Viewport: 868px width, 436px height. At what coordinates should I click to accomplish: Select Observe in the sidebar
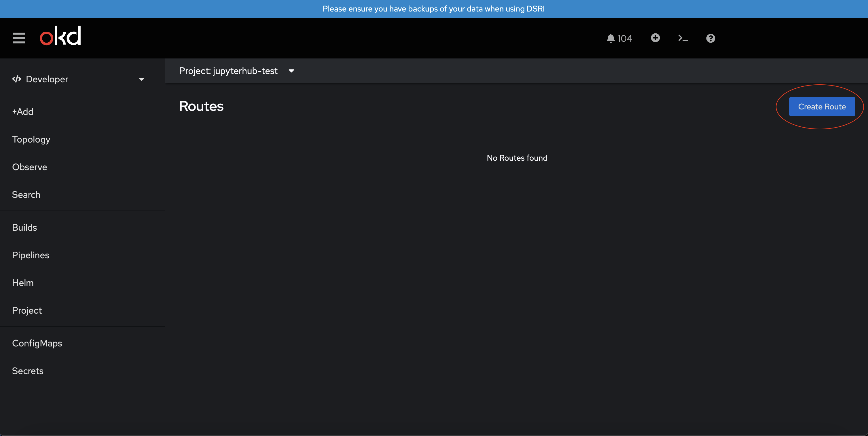(29, 167)
